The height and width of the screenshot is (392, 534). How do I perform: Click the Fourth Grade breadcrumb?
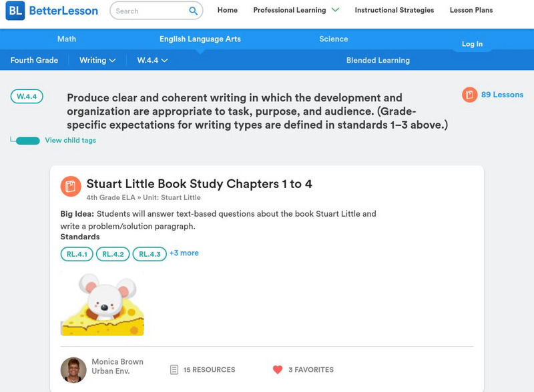34,60
